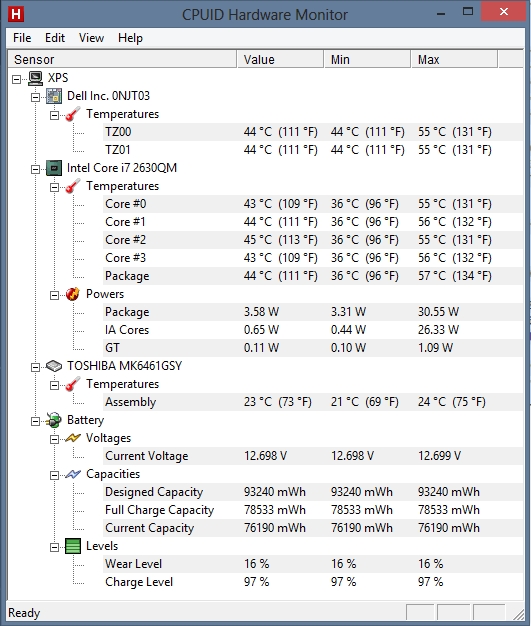This screenshot has height=626, width=531.
Task: Collapse the TOSHIBA MK6461GSY node
Action: click(x=36, y=367)
